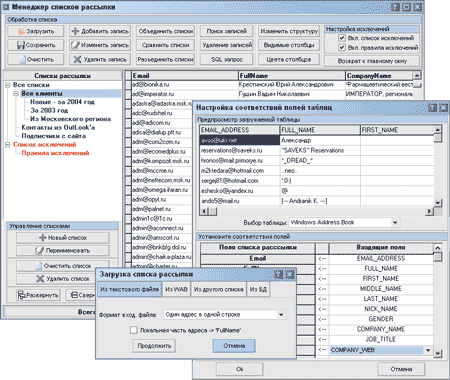Image resolution: width=450 pixels, height=380 pixels.
Task: Select the ad@bionika.ru email cell
Action: (185, 85)
